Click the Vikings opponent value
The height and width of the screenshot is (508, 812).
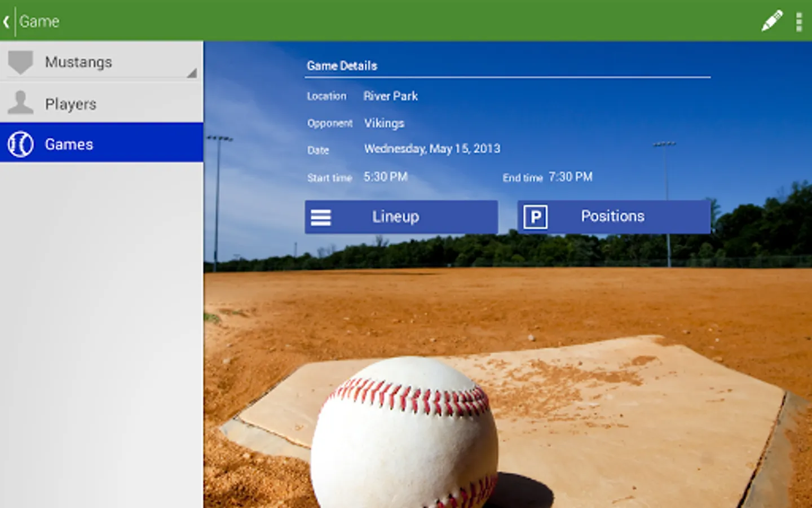384,123
